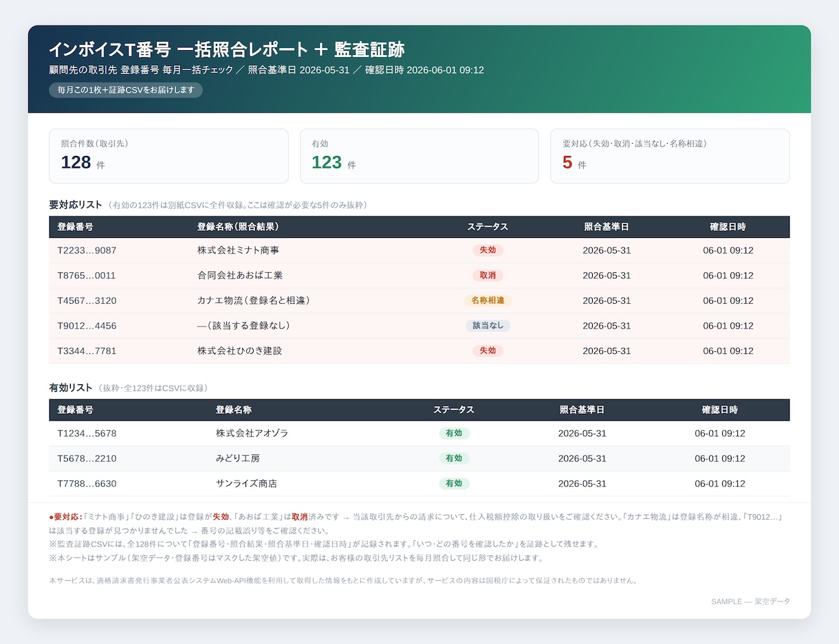Click 06-01 09:12 in the あおば工業 row
839x644 pixels.
point(728,276)
